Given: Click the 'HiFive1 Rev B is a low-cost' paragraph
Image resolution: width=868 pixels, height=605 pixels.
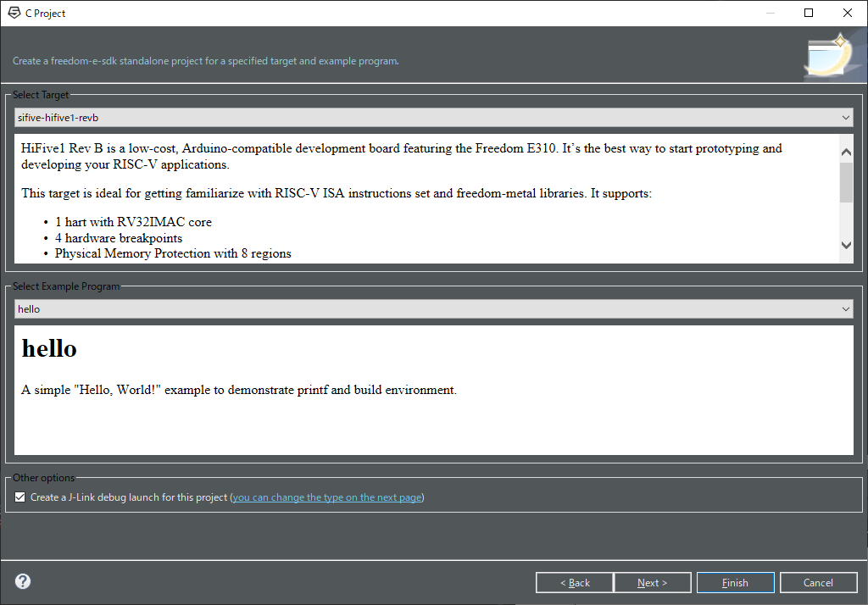Looking at the screenshot, I should (x=401, y=156).
